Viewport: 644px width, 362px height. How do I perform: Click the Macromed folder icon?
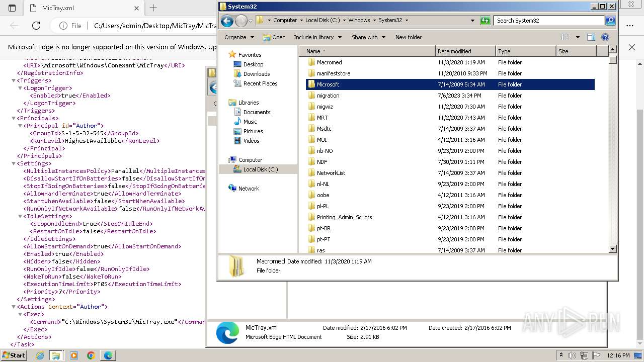coord(311,62)
